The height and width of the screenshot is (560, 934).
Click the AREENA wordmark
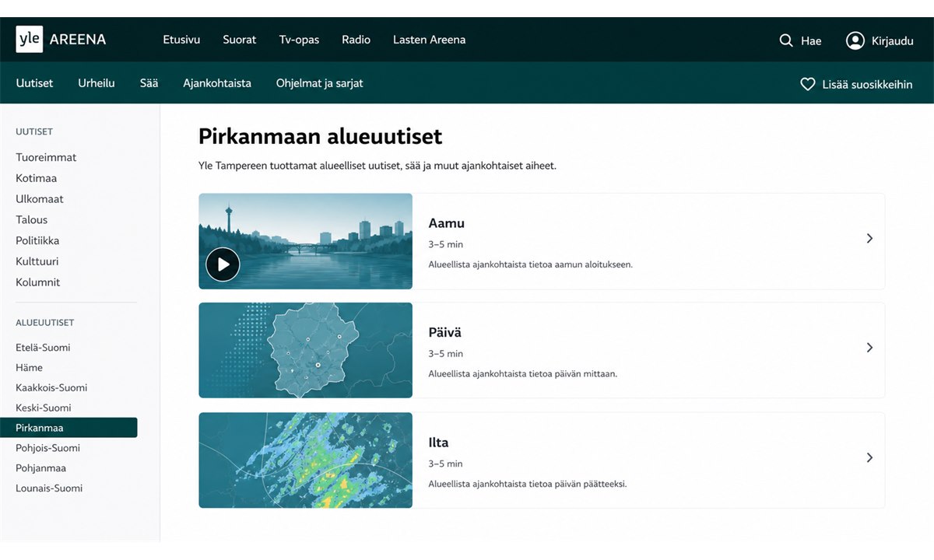click(78, 40)
